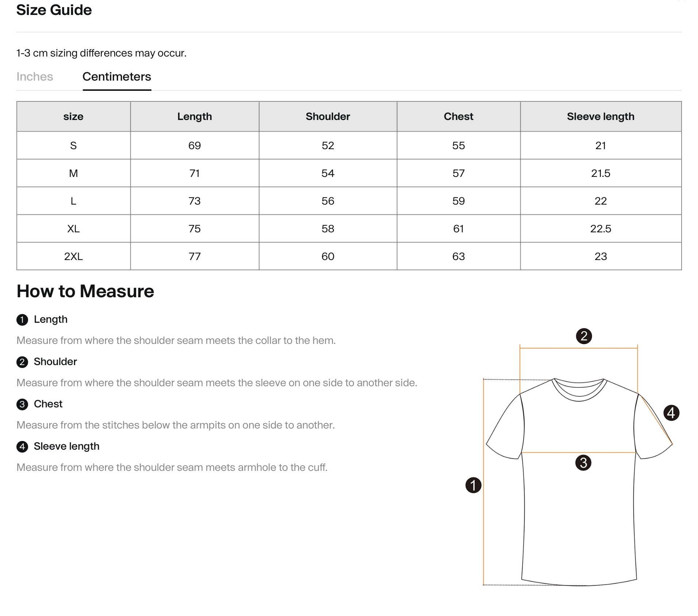
Task: Click circle 3 beside Chest heading
Action: 23,404
